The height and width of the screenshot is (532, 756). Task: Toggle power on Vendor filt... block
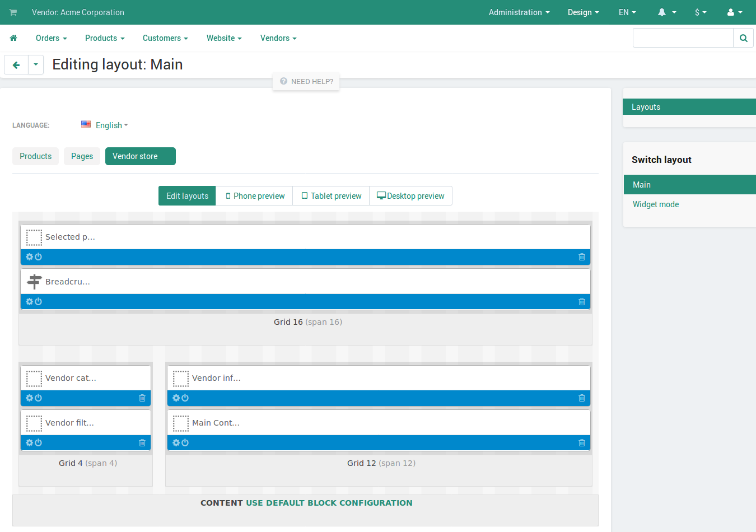pyautogui.click(x=39, y=443)
